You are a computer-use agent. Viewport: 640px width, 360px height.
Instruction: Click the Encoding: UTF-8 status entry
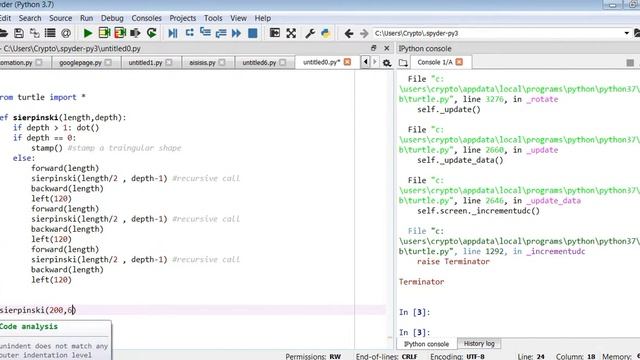click(457, 356)
